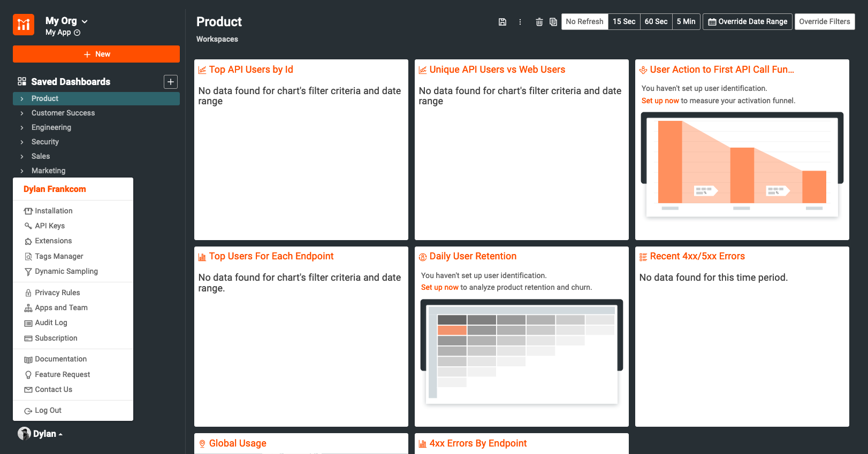The height and width of the screenshot is (454, 868).
Task: Click the activation funnel preview image
Action: (x=742, y=165)
